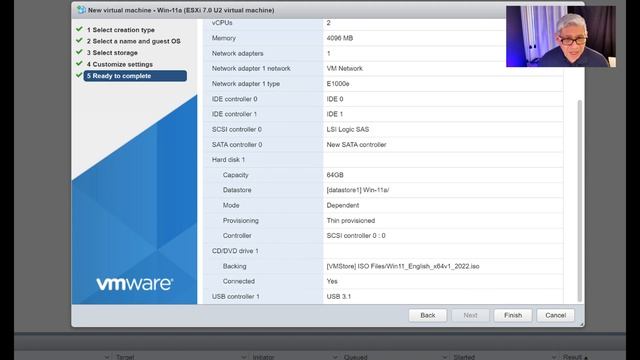
Task: Go to step 3 Select storage
Action: point(112,53)
